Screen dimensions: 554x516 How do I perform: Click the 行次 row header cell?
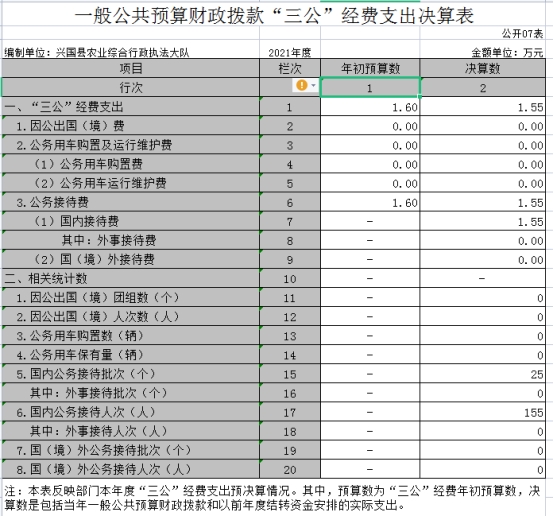[x=131, y=87]
